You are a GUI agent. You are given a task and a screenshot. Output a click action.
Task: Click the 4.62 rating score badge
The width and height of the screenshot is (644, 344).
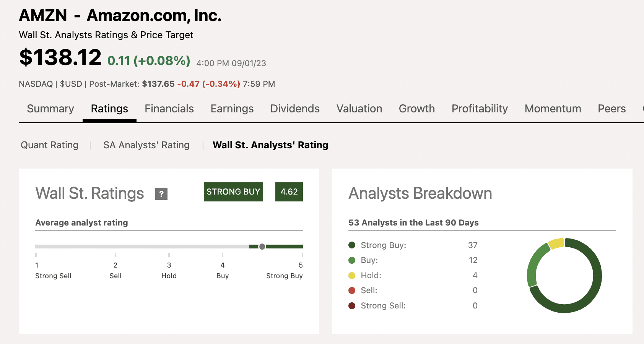click(x=289, y=192)
